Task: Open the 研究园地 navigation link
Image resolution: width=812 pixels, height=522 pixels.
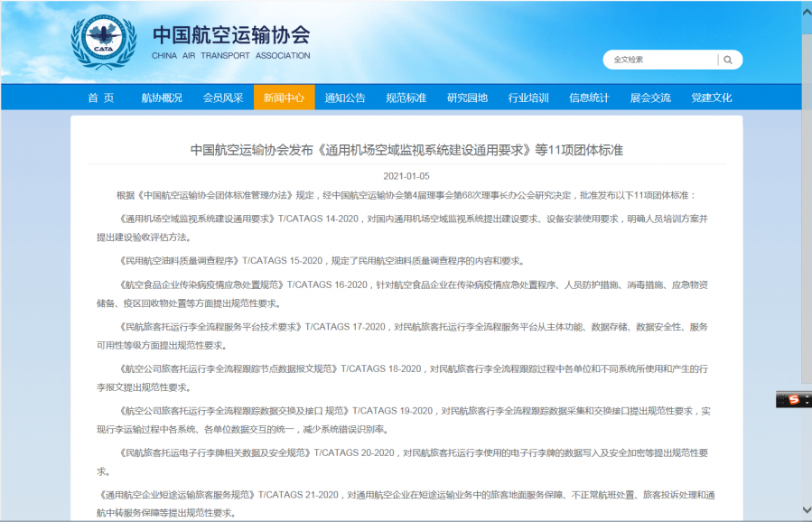Action: (466, 97)
